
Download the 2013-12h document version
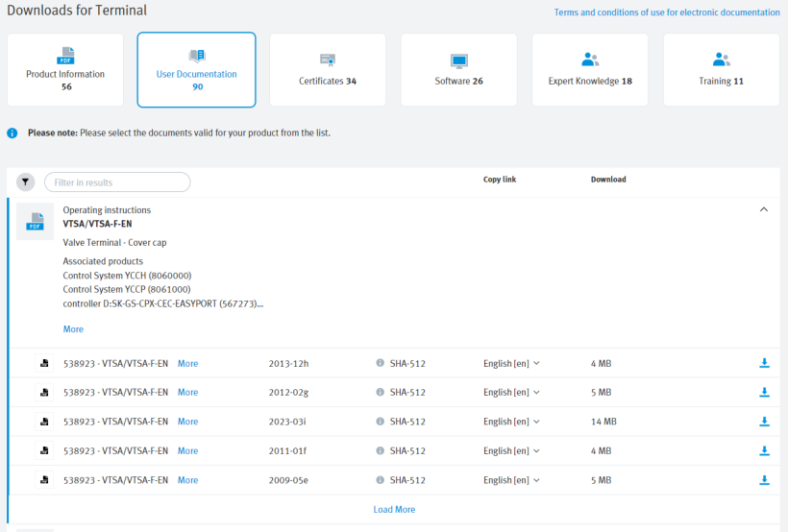click(x=764, y=363)
